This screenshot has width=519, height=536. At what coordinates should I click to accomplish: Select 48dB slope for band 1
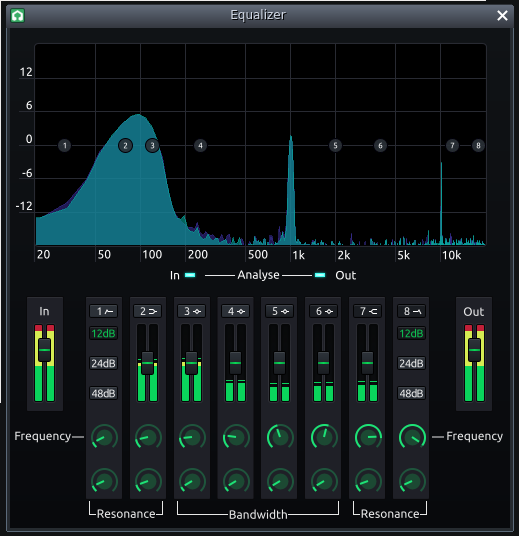click(104, 393)
